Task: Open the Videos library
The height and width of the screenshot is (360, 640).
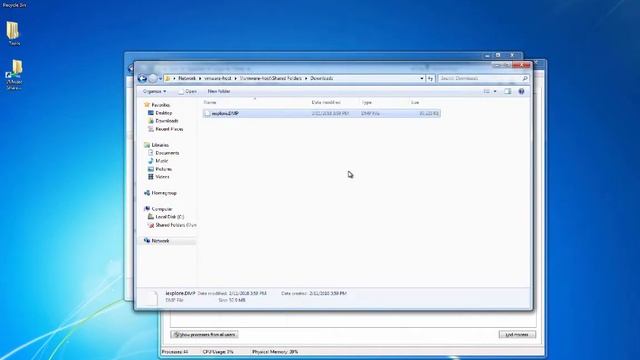Action: click(x=162, y=177)
